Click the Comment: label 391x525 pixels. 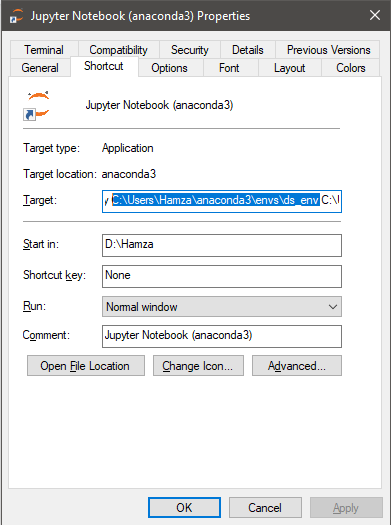pyautogui.click(x=46, y=335)
